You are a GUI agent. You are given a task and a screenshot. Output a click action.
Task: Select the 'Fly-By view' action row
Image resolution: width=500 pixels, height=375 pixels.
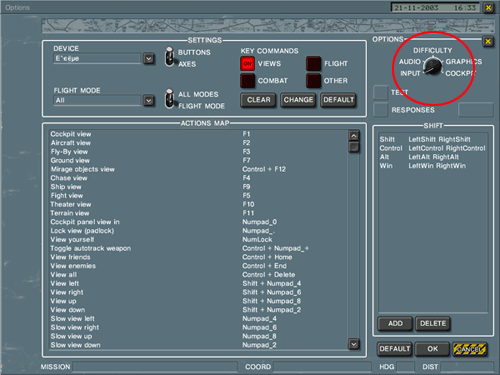click(198, 152)
